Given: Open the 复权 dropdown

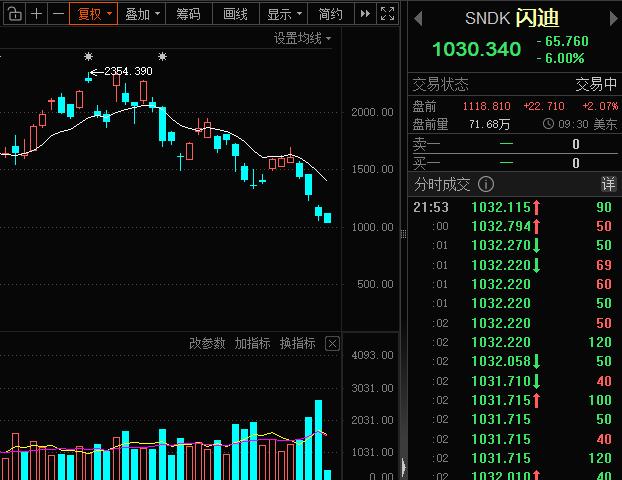Looking at the screenshot, I should click(94, 14).
